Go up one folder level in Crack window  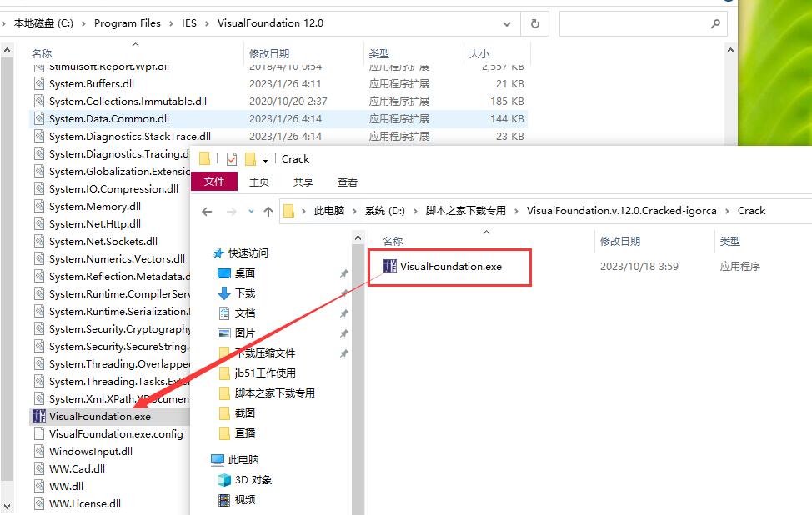pyautogui.click(x=268, y=211)
